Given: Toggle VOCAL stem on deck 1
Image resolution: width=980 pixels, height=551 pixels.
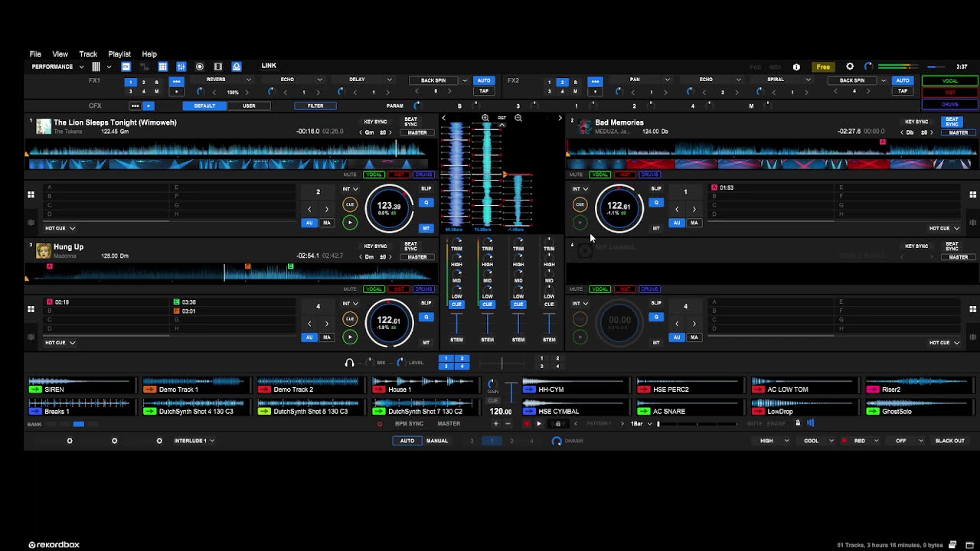Looking at the screenshot, I should pyautogui.click(x=374, y=174).
